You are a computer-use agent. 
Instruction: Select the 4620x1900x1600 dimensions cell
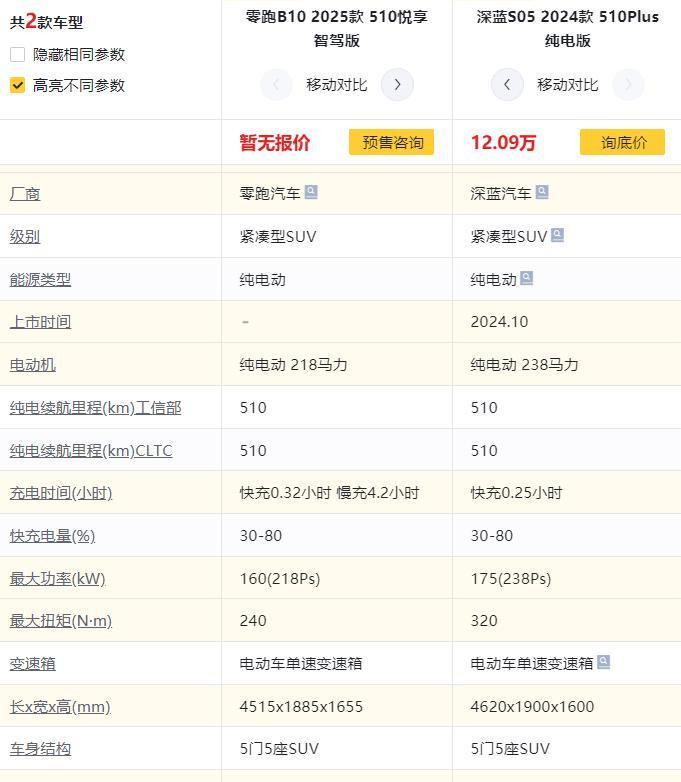pyautogui.click(x=532, y=707)
